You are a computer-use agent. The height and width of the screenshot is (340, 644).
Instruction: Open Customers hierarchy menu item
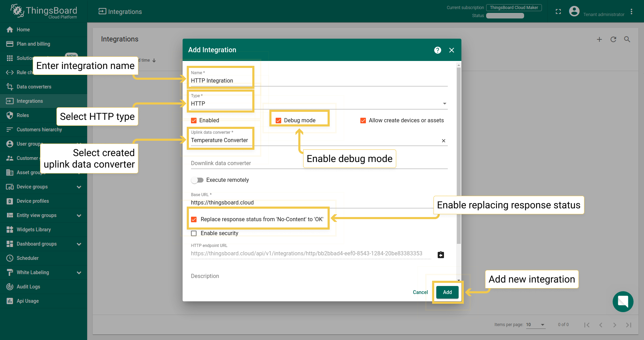pyautogui.click(x=44, y=130)
